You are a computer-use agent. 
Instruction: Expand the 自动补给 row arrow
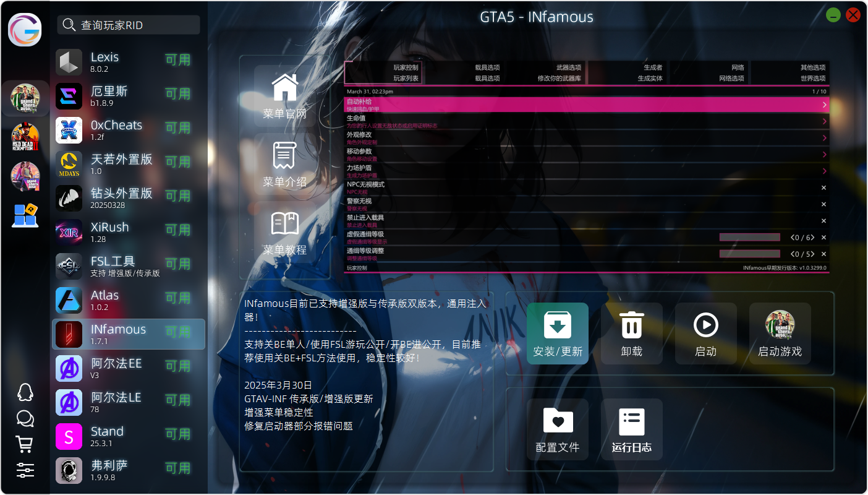pyautogui.click(x=824, y=105)
